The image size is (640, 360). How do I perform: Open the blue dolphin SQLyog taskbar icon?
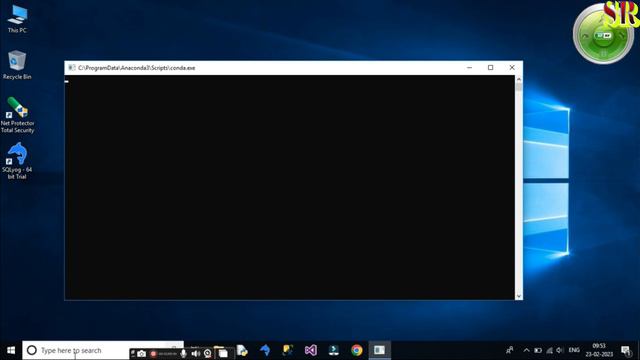tap(265, 350)
